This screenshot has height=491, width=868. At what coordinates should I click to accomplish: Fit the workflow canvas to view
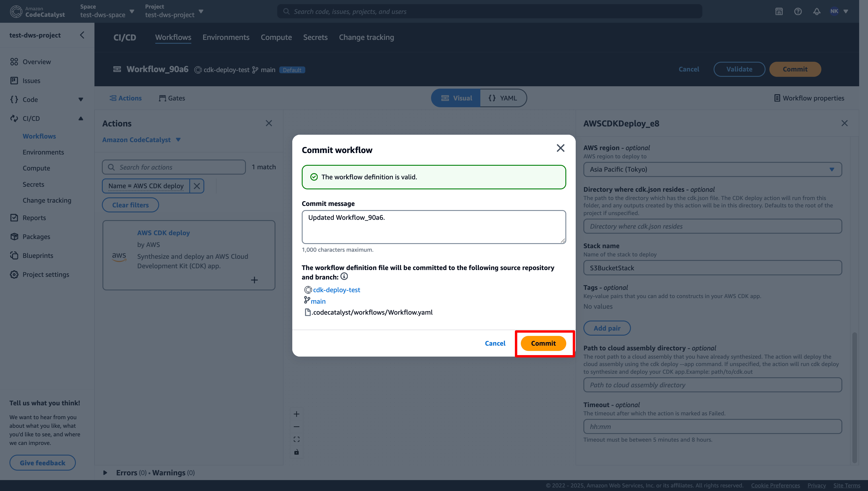click(x=296, y=439)
